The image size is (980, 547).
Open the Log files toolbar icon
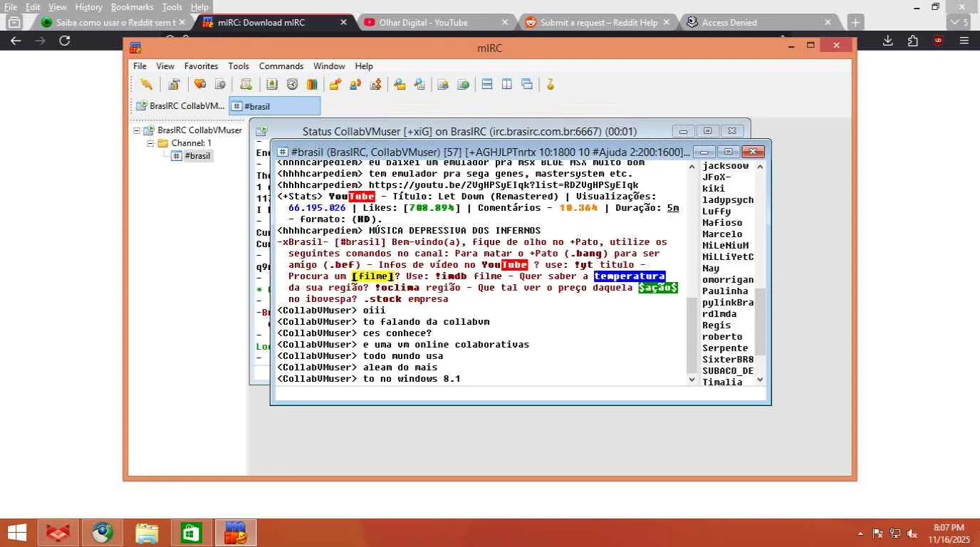[419, 84]
